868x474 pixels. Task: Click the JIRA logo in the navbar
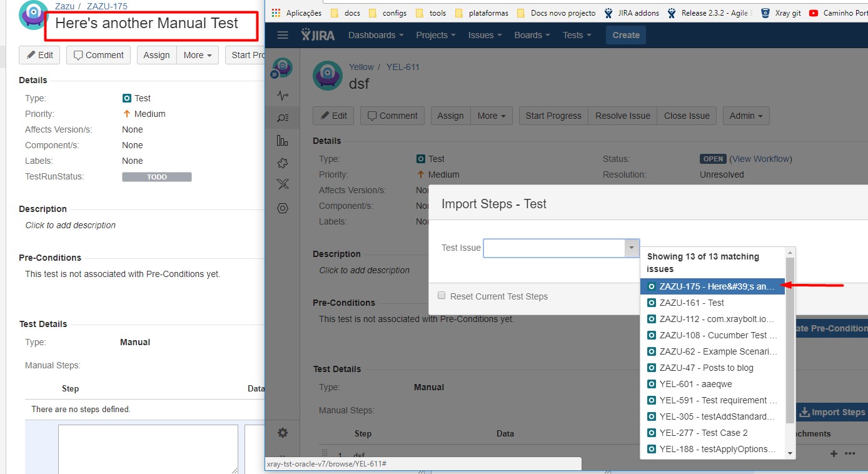(x=318, y=35)
